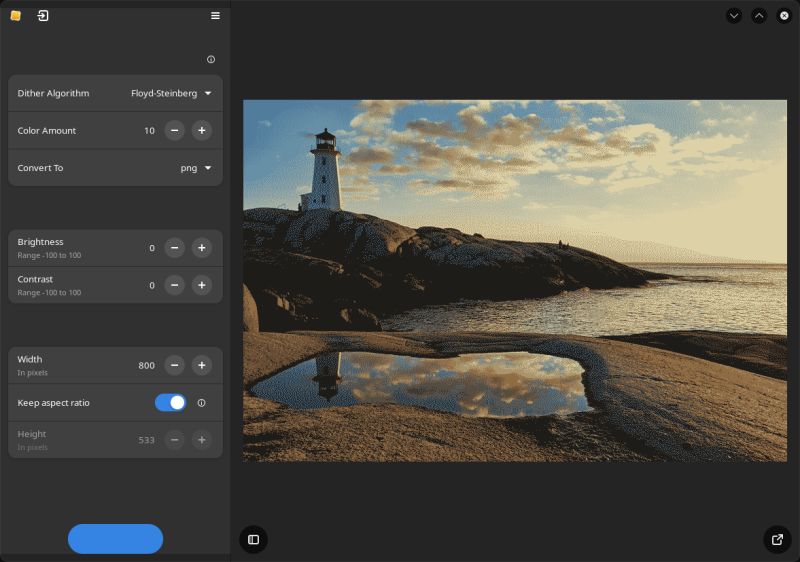The width and height of the screenshot is (800, 562).
Task: Click the Floyd-Steinberg selected value
Action: 164,93
